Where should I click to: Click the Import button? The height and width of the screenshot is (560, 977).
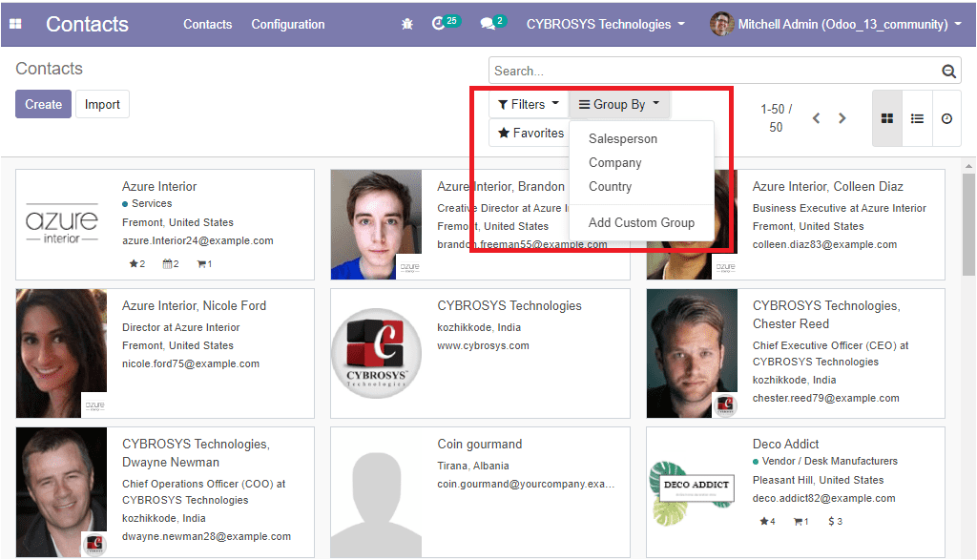[x=102, y=104]
